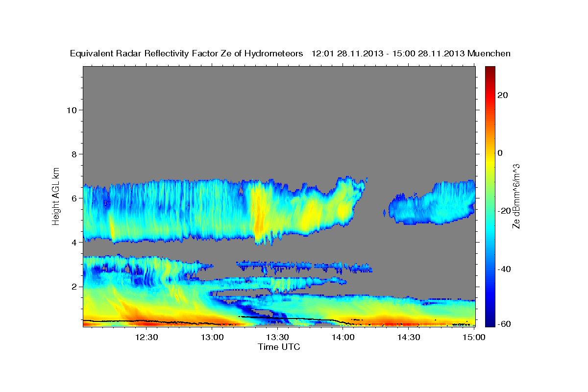Pick the dark red top of the colorbar

point(490,70)
